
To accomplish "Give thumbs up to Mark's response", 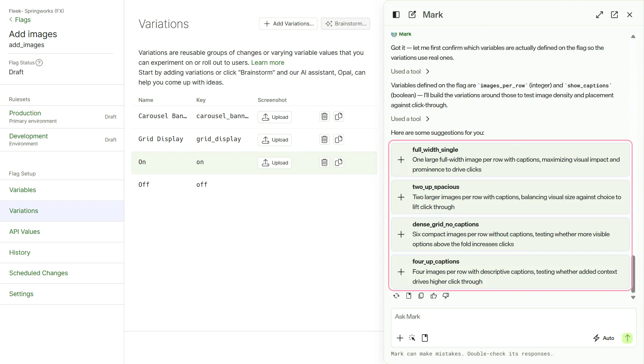I will [433, 296].
